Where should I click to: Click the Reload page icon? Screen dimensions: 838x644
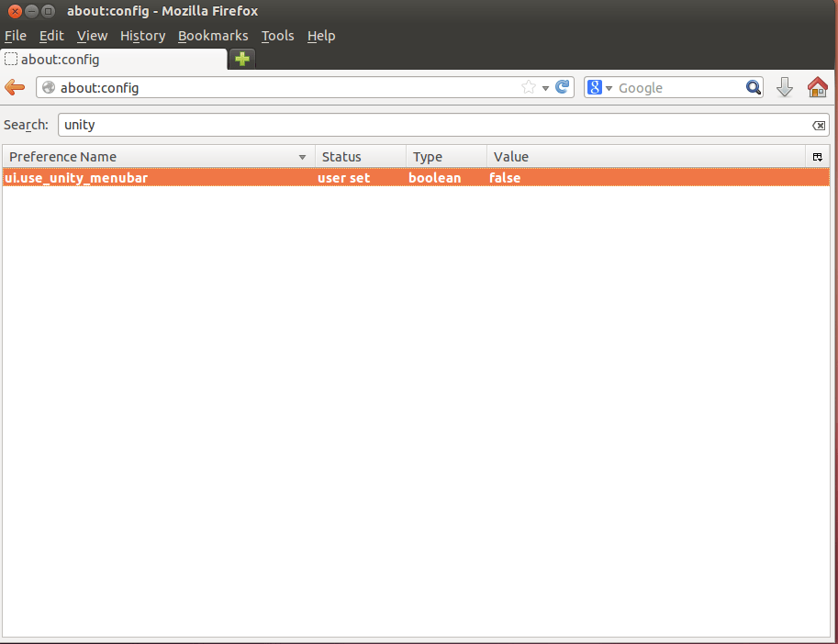[x=562, y=87]
